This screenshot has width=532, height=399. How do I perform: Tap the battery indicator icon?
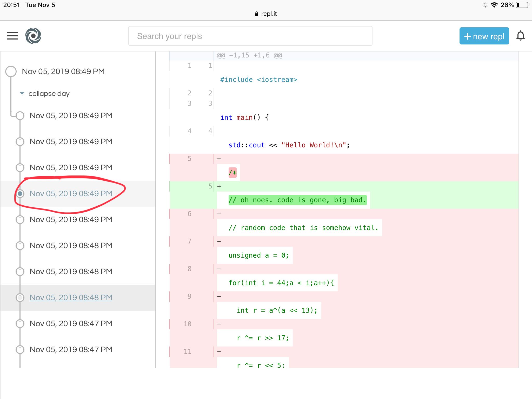pos(522,5)
